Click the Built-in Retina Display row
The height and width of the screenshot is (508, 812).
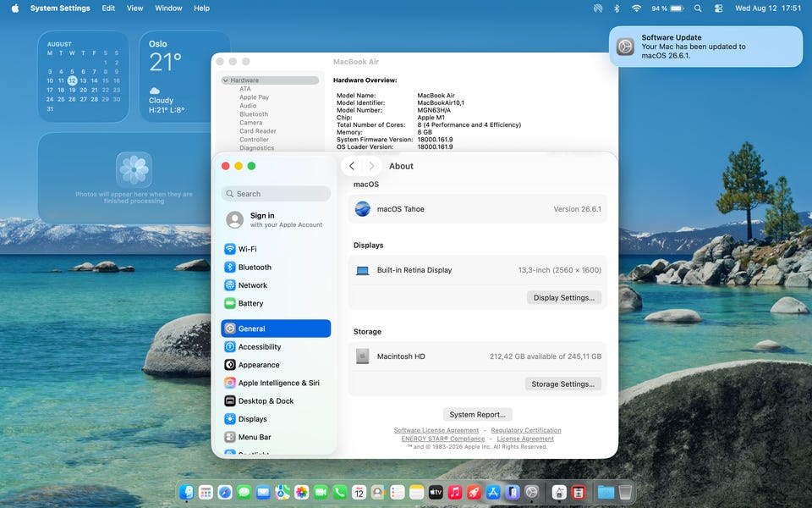click(477, 270)
